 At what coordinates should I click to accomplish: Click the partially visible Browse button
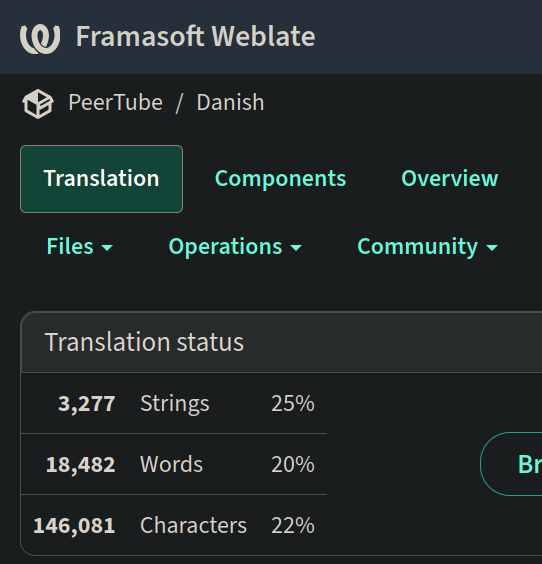pyautogui.click(x=511, y=464)
